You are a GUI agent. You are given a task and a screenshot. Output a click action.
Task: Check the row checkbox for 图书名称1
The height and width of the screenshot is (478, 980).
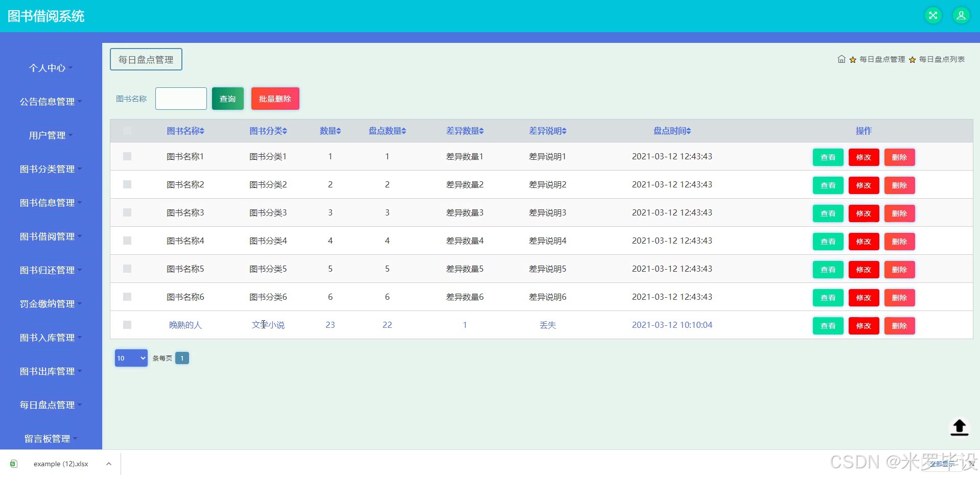tap(127, 156)
